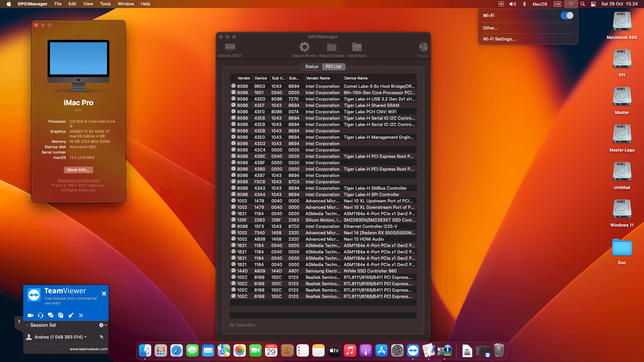Viewport: 644px width, 362px height.
Task: Click Rebuild Cache toolbar icon
Action: 331,47
